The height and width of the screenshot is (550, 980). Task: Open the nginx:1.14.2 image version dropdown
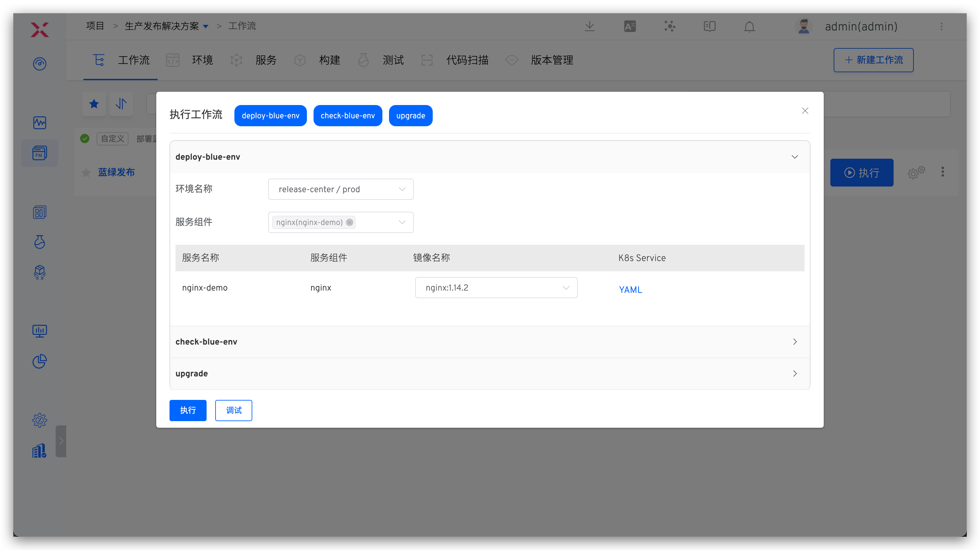point(566,287)
